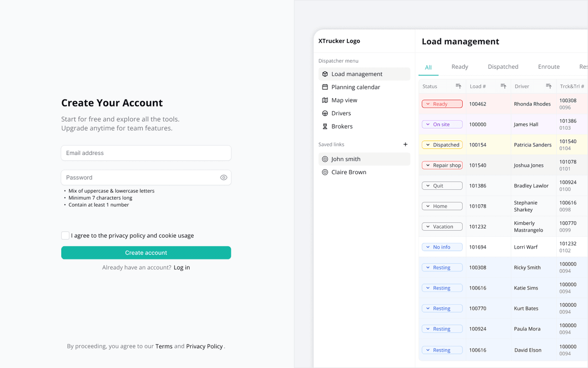Viewport: 588px width, 368px height.
Task: Open the Ready status dropdown
Action: 441,104
